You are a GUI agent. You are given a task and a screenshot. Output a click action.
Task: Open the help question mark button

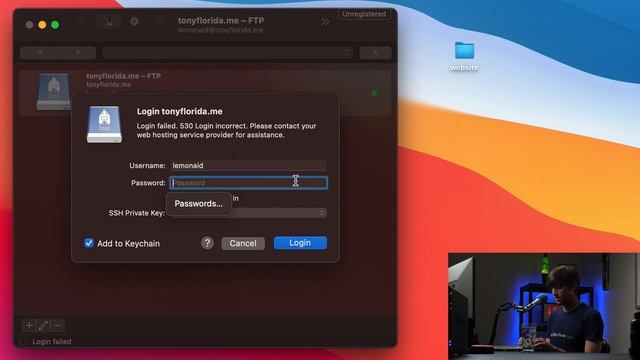coord(207,243)
